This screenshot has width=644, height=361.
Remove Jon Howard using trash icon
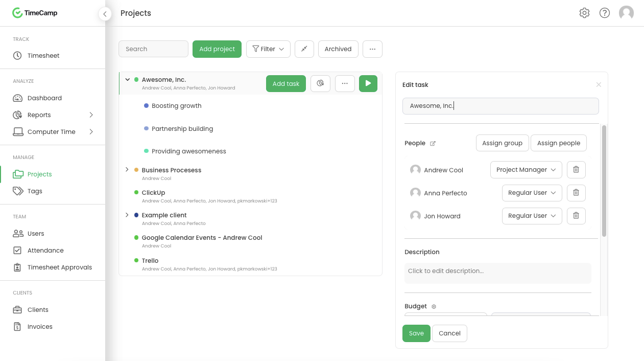(x=576, y=216)
